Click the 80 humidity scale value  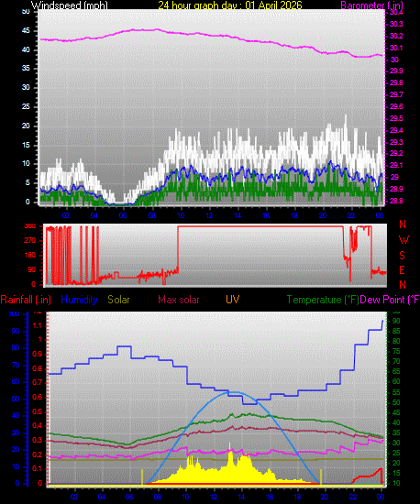pos(15,348)
